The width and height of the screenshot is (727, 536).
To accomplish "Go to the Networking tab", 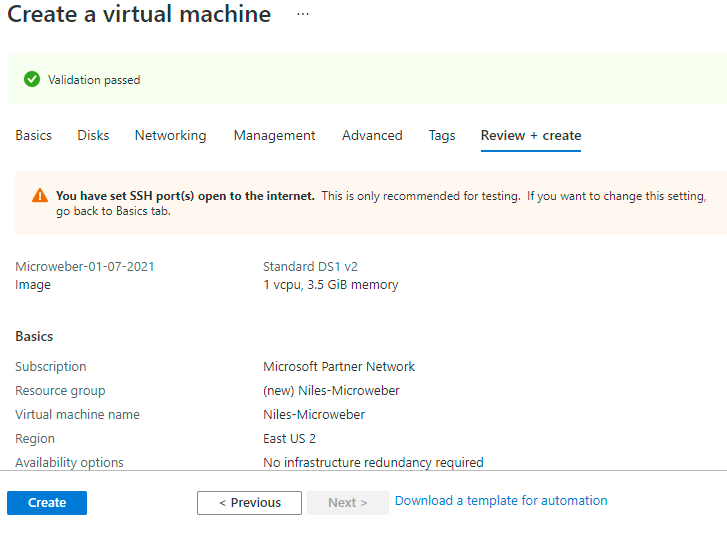I will point(170,135).
